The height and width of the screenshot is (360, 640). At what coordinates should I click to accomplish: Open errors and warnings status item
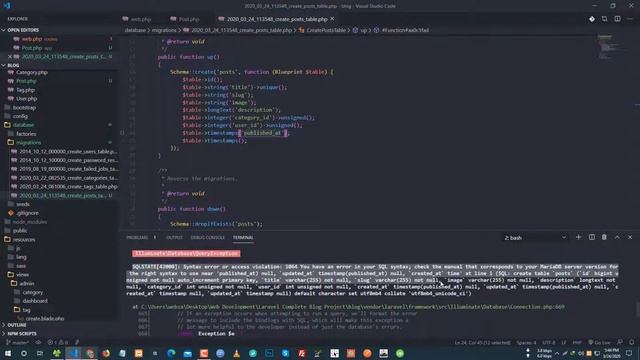coord(58,342)
